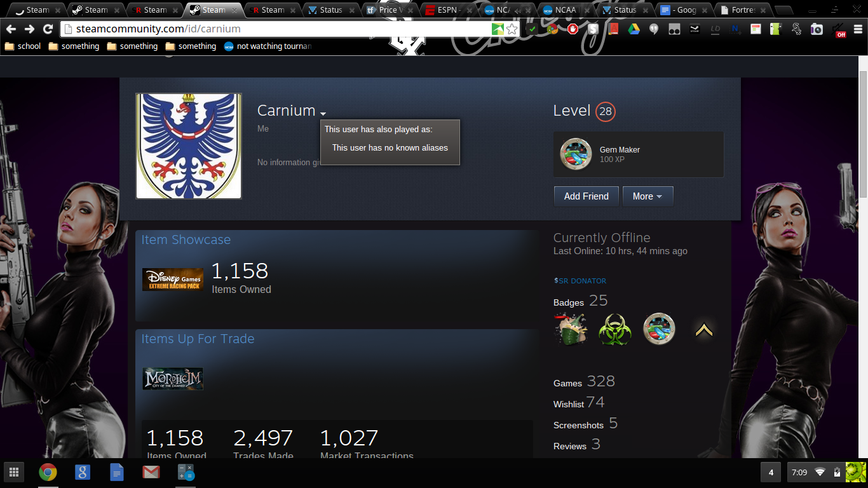Image resolution: width=868 pixels, height=488 pixels.
Task: Bookmark page with the star icon
Action: pyautogui.click(x=512, y=29)
